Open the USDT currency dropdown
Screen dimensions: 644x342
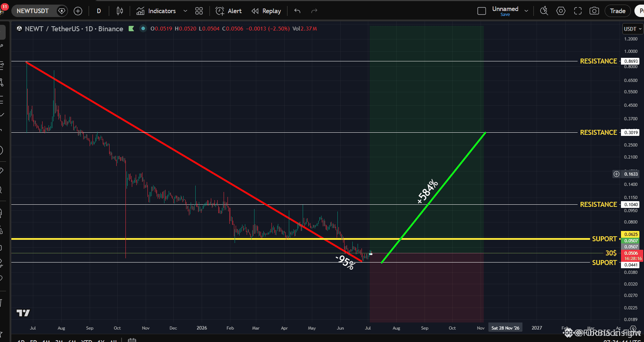coord(633,29)
